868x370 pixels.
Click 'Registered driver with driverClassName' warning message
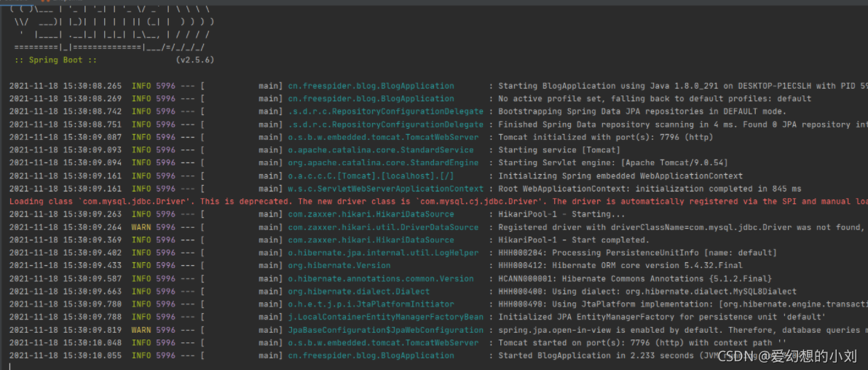[683, 227]
